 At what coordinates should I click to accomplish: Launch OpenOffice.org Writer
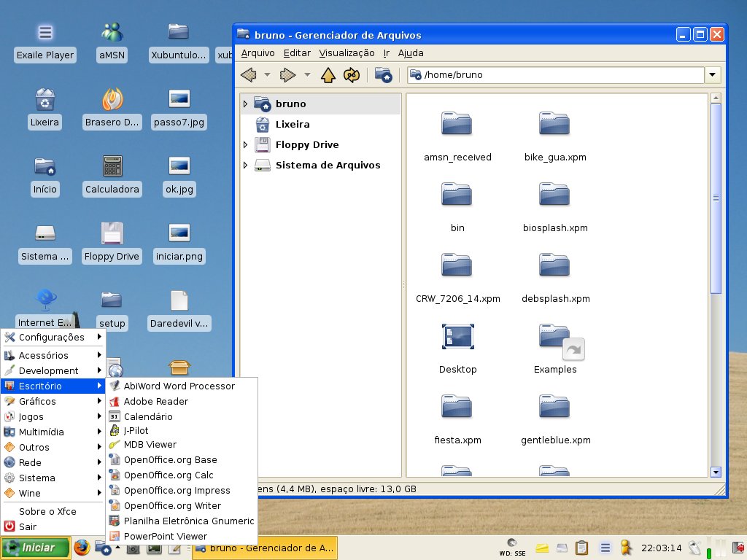point(182,506)
